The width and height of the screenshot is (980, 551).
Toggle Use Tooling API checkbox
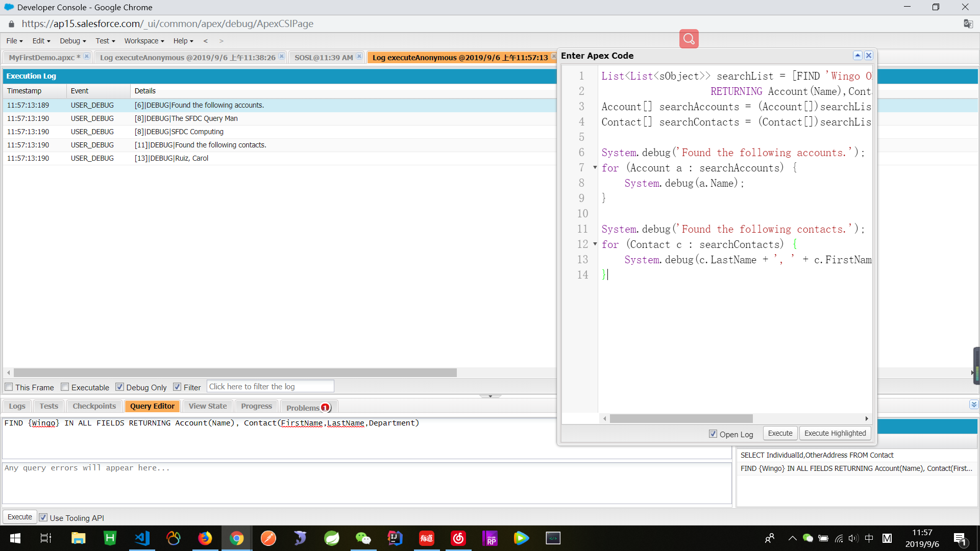(43, 517)
